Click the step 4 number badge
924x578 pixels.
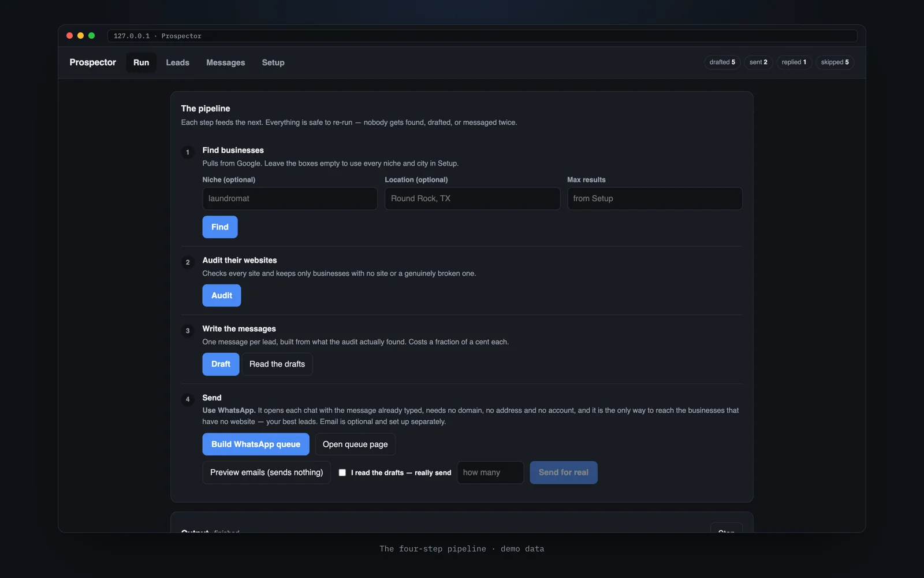(x=188, y=399)
